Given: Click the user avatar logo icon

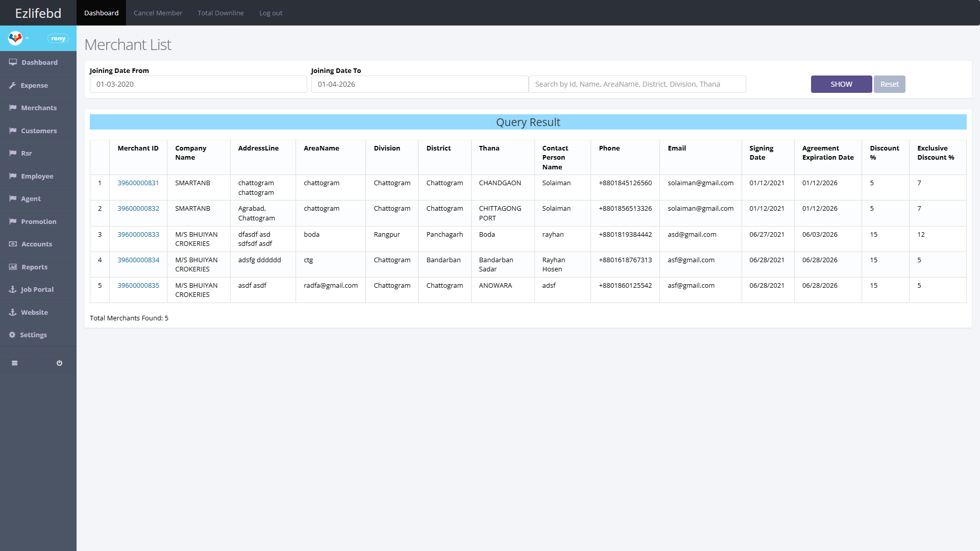Looking at the screenshot, I should coord(15,38).
